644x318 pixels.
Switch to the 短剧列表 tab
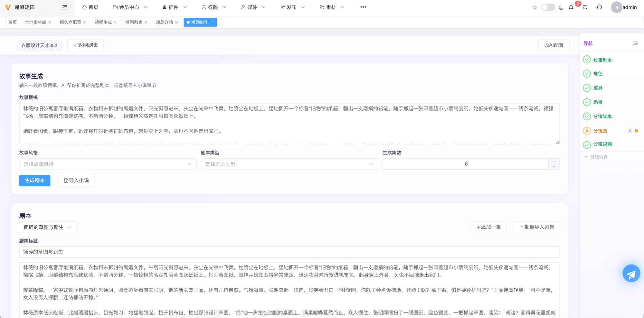134,22
